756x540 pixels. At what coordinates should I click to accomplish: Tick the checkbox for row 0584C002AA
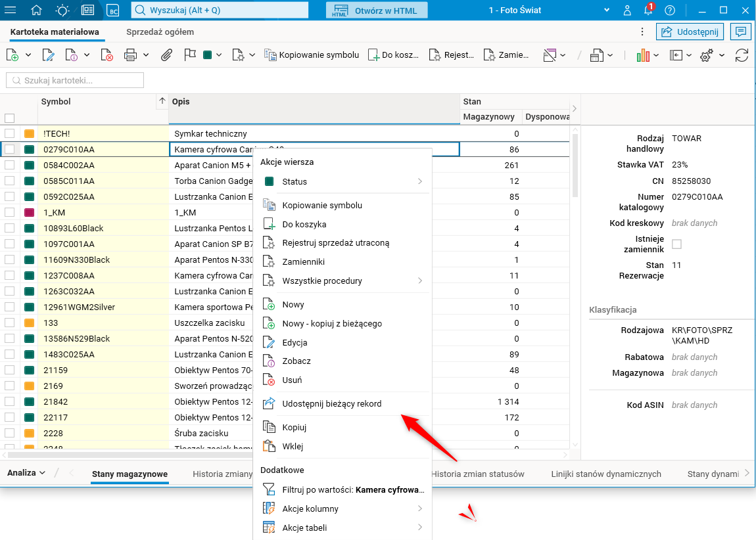pos(10,165)
